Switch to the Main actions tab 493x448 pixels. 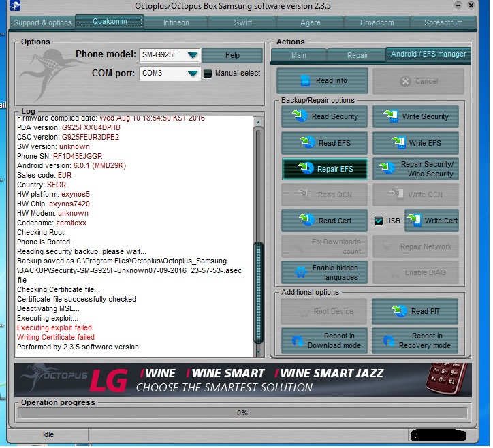(299, 55)
